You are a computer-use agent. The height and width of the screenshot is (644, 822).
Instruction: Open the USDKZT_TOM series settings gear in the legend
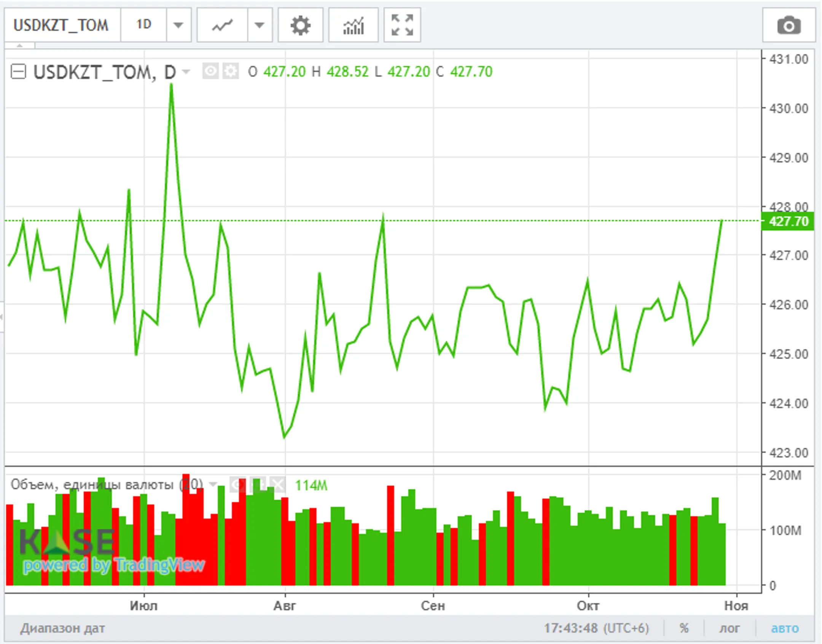point(230,71)
